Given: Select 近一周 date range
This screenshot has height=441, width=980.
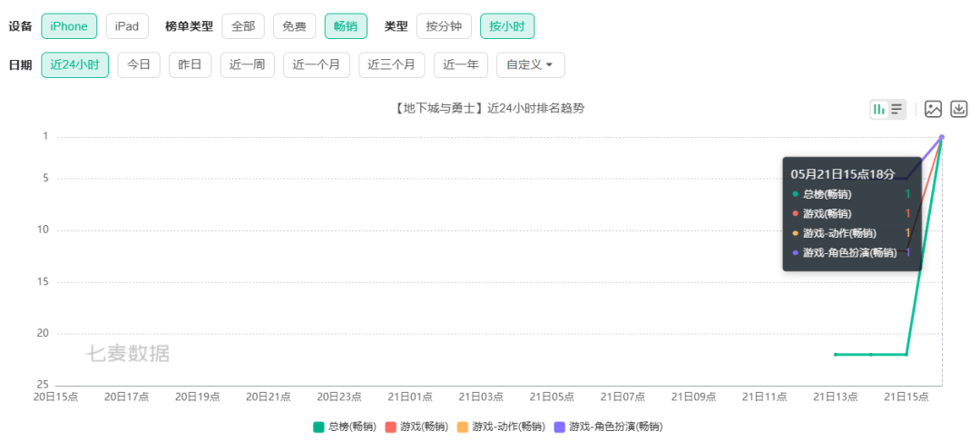Looking at the screenshot, I should (x=248, y=65).
